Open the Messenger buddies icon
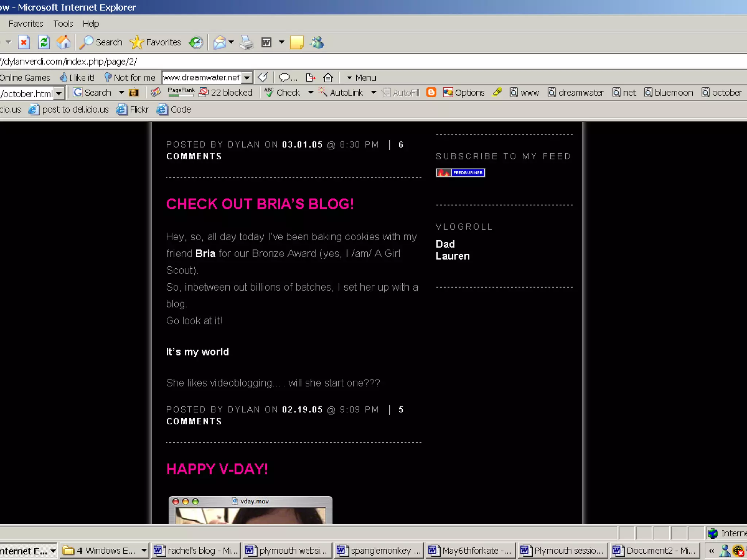The width and height of the screenshot is (747, 560). pos(317,42)
